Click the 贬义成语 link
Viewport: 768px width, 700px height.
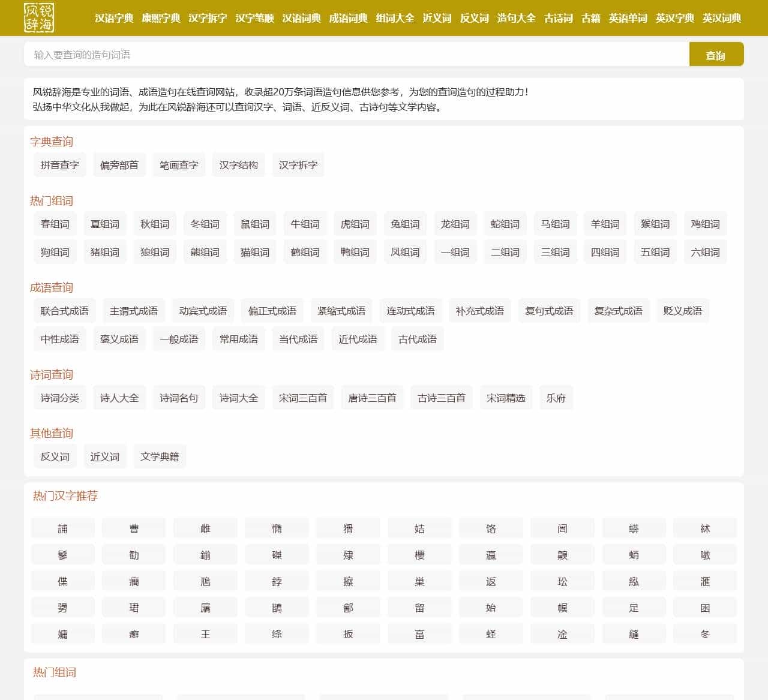[x=682, y=311]
